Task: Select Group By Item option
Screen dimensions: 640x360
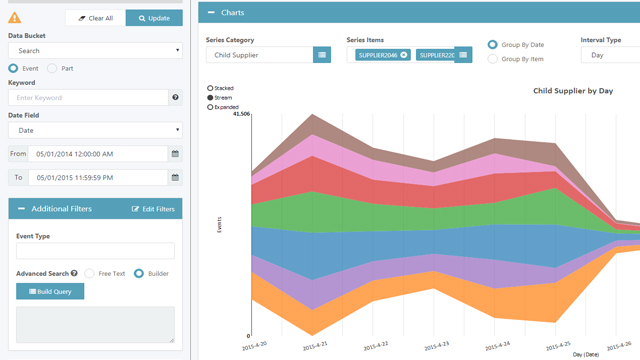Action: pos(493,59)
